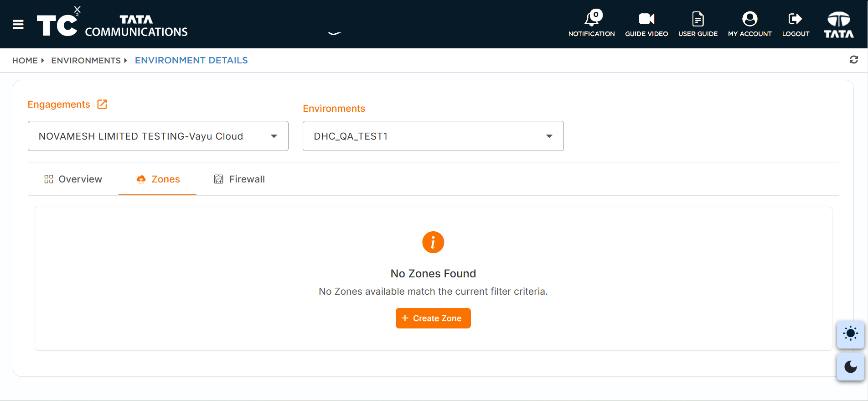Image resolution: width=868 pixels, height=401 pixels.
Task: Refresh the page using the reload icon
Action: click(854, 60)
